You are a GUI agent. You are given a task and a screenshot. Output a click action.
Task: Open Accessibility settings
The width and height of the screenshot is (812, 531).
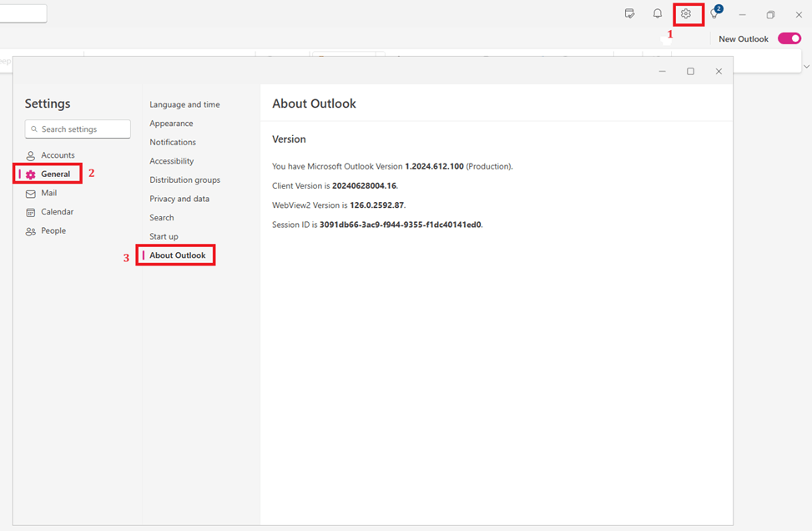click(x=171, y=161)
